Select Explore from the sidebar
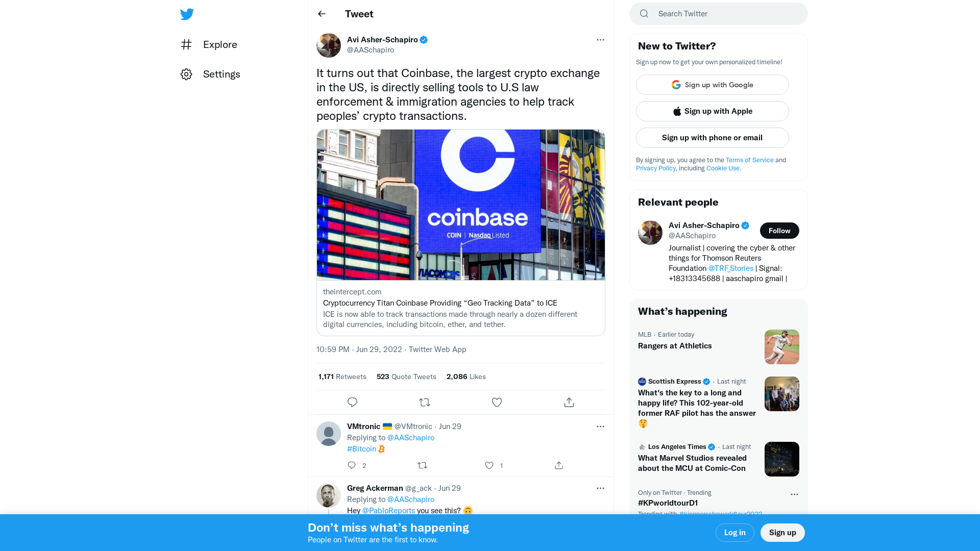The width and height of the screenshot is (980, 551). coord(219,44)
